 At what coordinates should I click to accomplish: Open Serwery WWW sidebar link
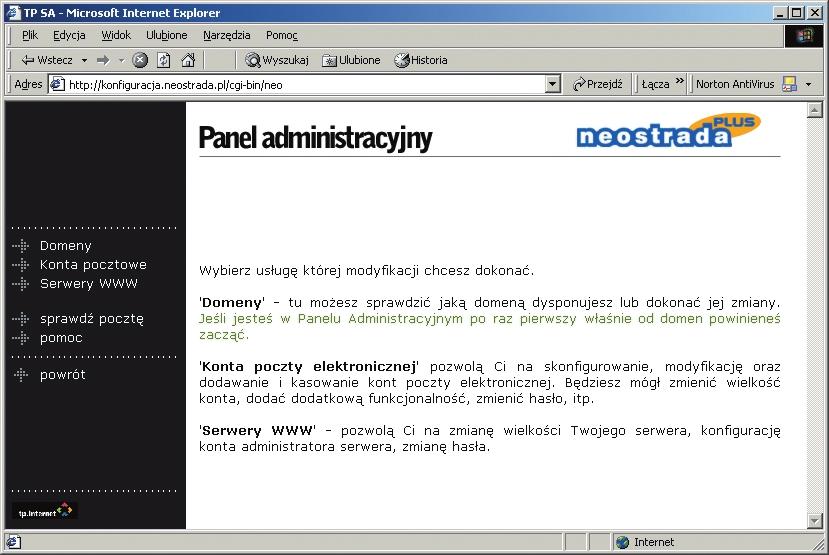(x=89, y=284)
